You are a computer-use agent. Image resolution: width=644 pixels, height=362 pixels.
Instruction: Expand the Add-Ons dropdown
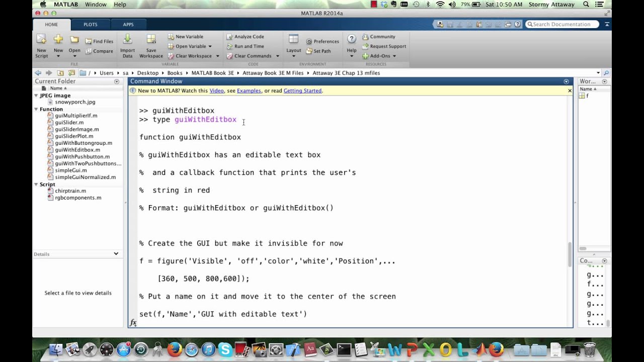[x=394, y=56]
